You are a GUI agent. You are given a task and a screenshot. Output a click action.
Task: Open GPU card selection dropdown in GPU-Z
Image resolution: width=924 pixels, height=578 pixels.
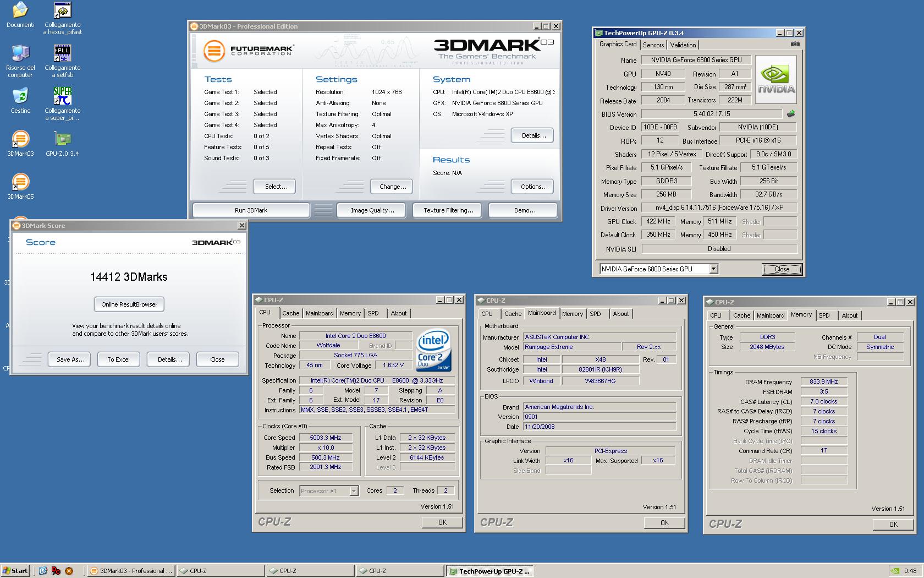tap(713, 269)
